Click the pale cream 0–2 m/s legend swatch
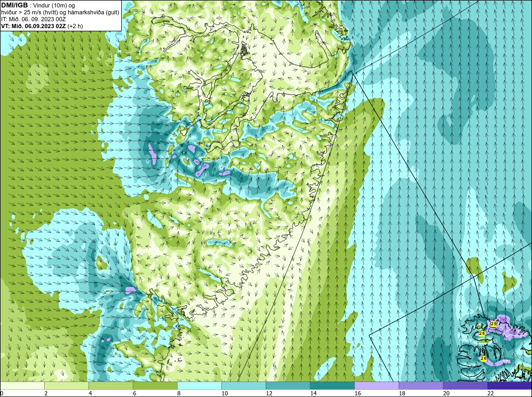 [x=22, y=385]
